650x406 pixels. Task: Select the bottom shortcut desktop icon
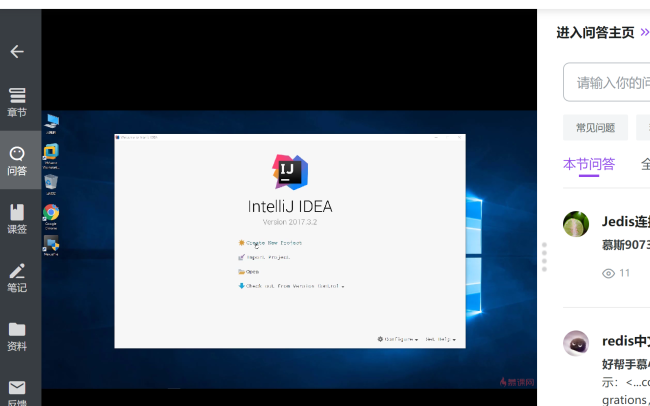pos(51,246)
